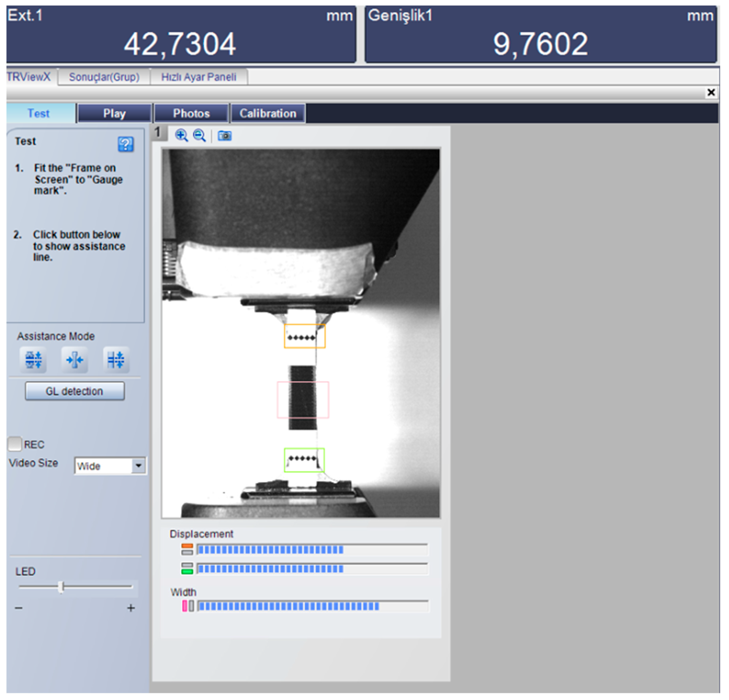729x700 pixels.
Task: Zoom in on the camera view
Action: (x=182, y=135)
